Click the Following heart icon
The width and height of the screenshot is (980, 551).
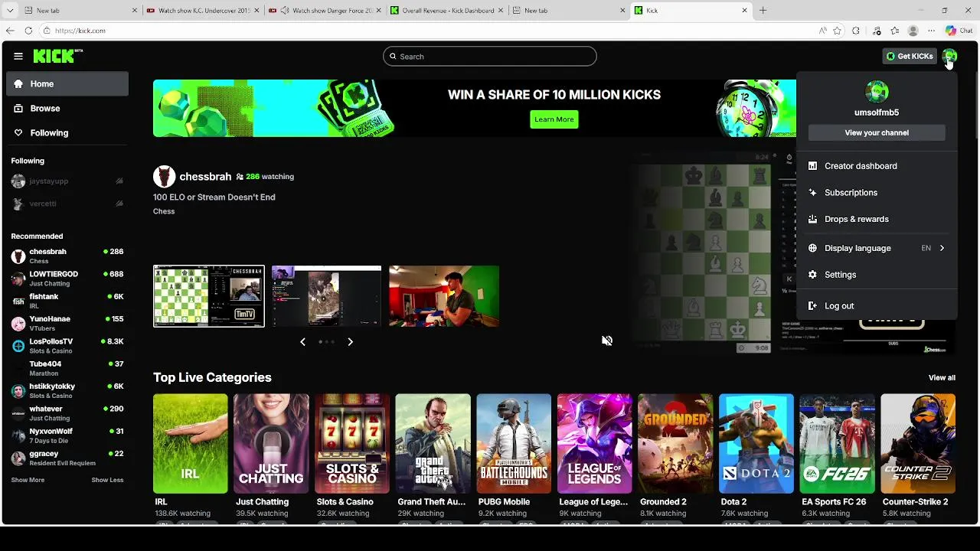[x=18, y=133]
